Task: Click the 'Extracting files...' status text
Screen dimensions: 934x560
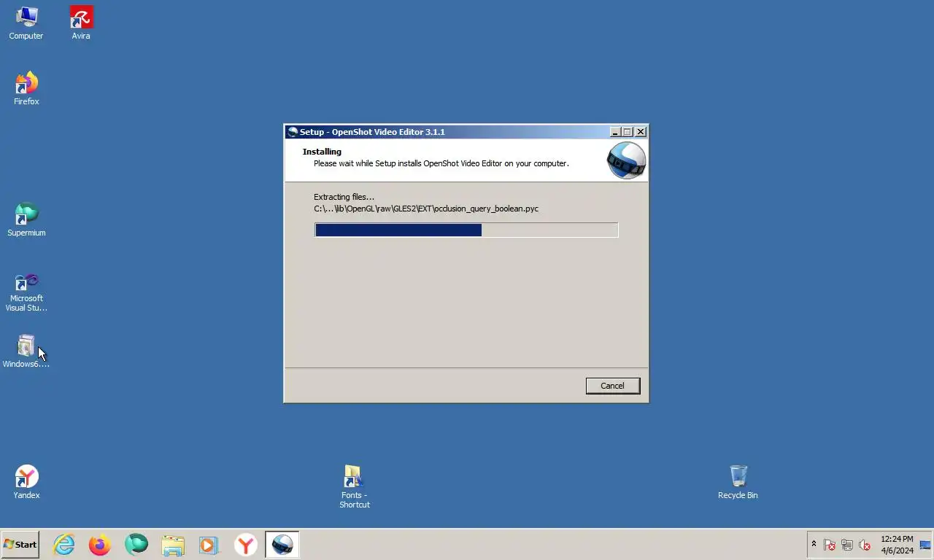Action: (x=344, y=197)
